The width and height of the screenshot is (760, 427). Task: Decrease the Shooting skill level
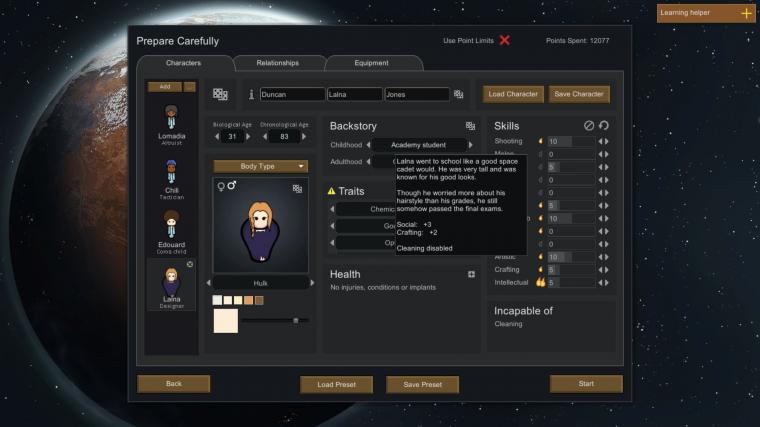tap(600, 142)
